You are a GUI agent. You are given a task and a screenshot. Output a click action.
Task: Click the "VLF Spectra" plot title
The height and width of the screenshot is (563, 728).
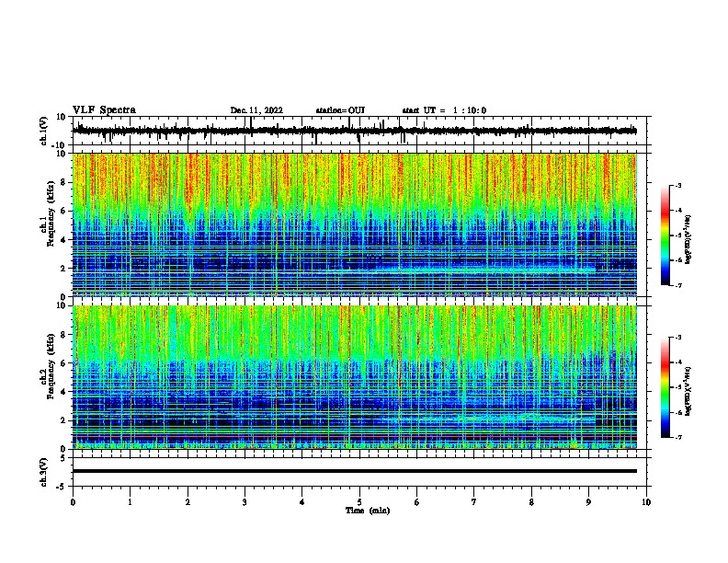104,110
